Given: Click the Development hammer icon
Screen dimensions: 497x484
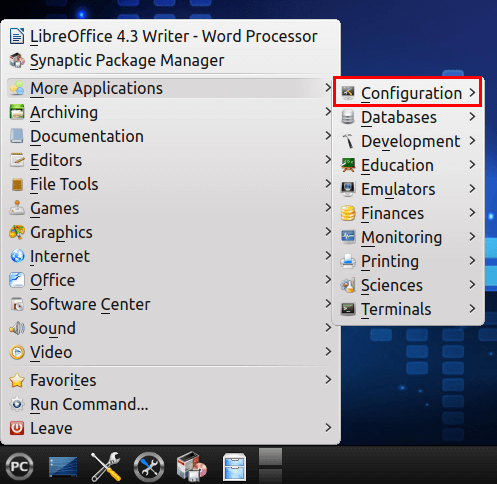Looking at the screenshot, I should coord(348,141).
